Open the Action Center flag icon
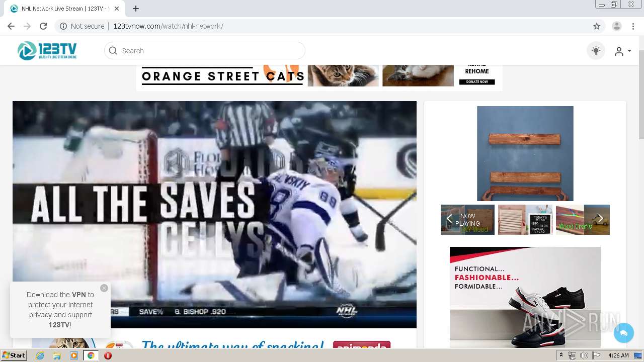Viewport: 644px width, 362px height. 596,355
